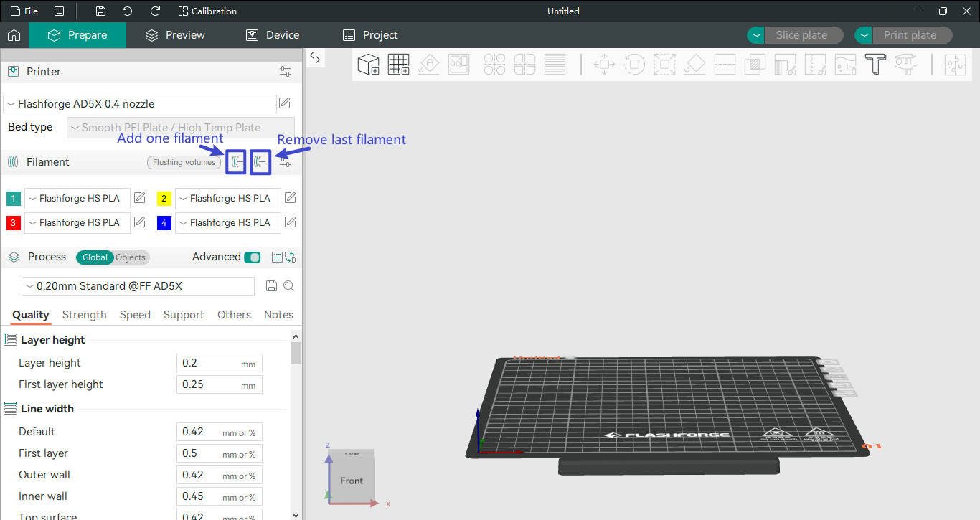Screen dimensions: 980x520
Task: Go to the Home icon
Action: [14, 35]
